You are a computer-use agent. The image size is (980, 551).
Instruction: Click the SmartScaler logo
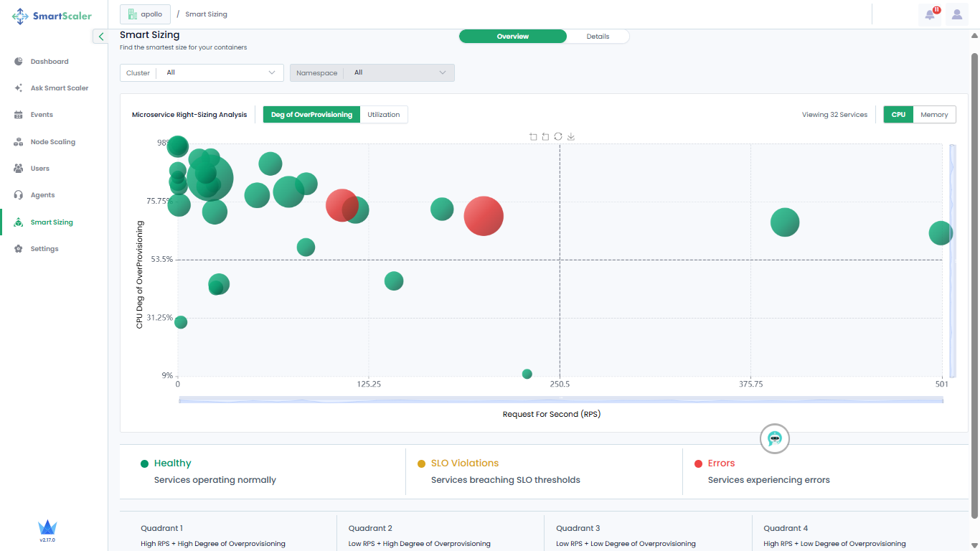tap(52, 16)
